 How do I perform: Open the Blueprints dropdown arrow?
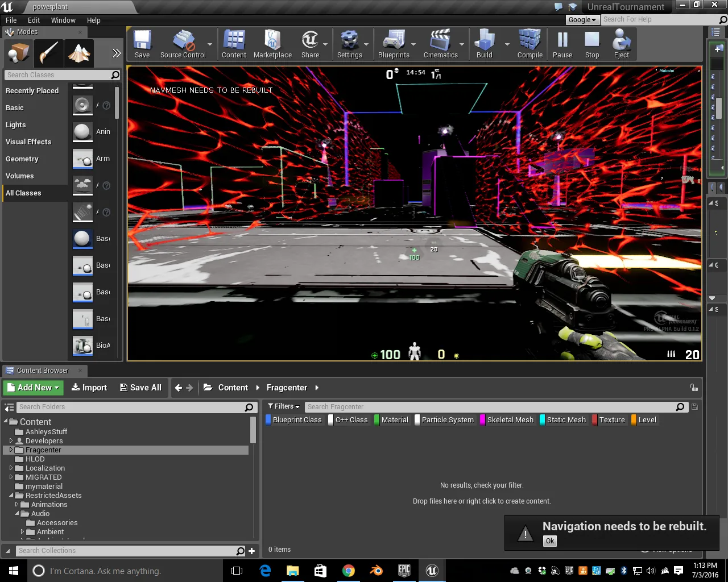coord(413,44)
